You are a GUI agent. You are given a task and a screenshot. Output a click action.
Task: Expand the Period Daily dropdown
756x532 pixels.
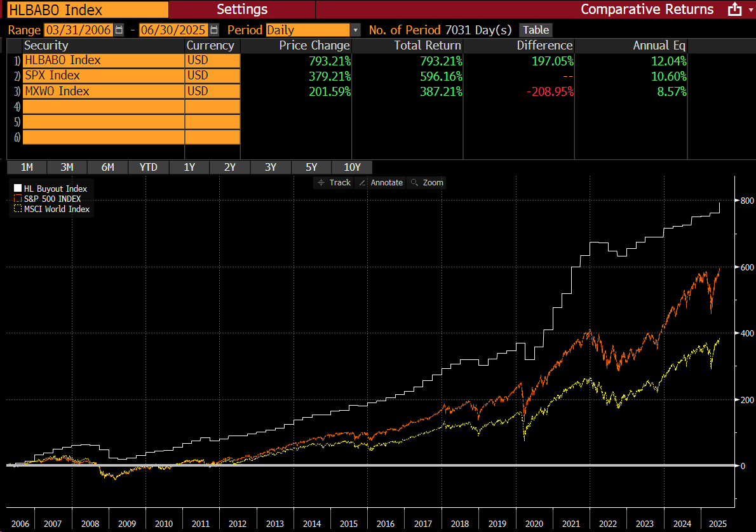pos(355,30)
